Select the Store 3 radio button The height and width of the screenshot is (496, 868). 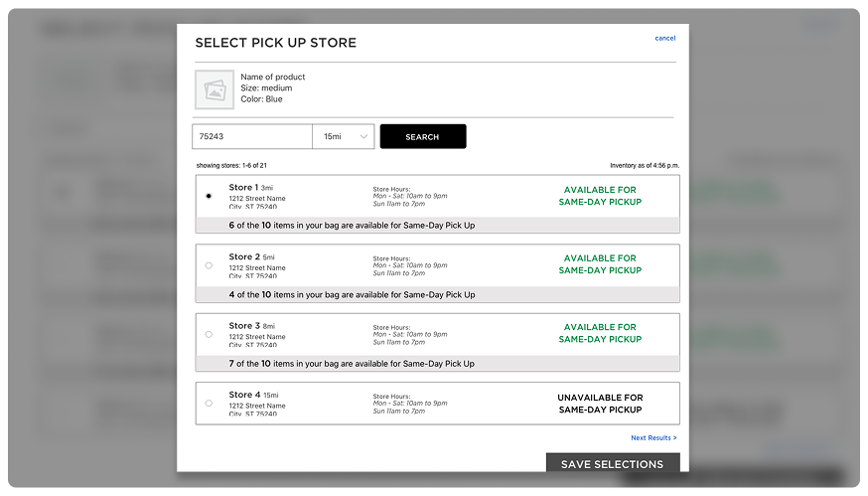[209, 334]
